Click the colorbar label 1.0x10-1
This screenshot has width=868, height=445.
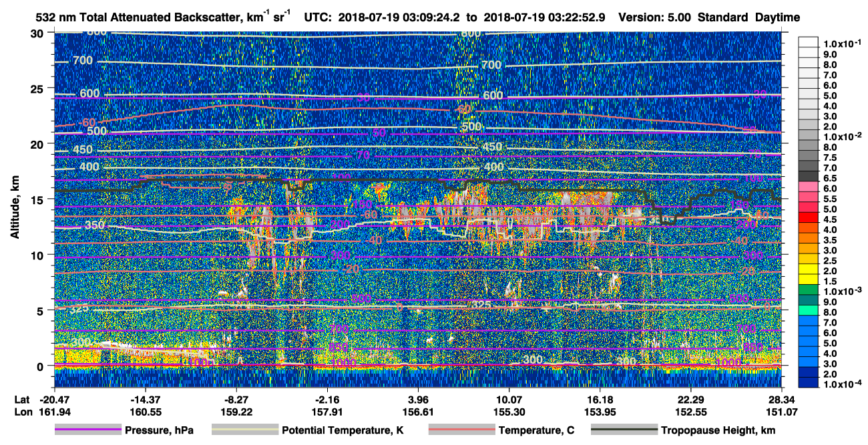click(842, 44)
